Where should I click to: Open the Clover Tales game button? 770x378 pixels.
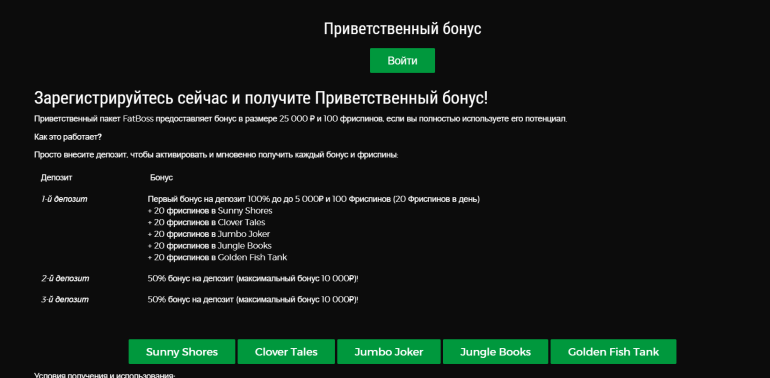click(286, 351)
